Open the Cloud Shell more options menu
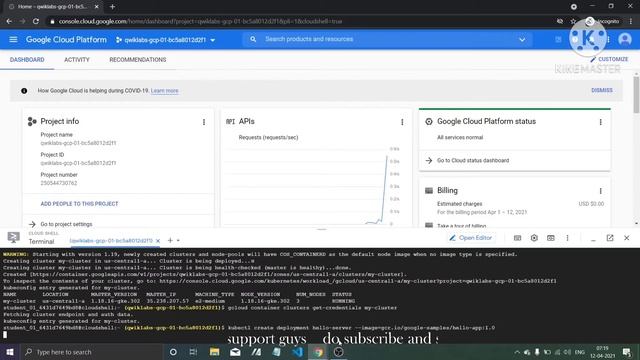640x360 pixels. 567,238
